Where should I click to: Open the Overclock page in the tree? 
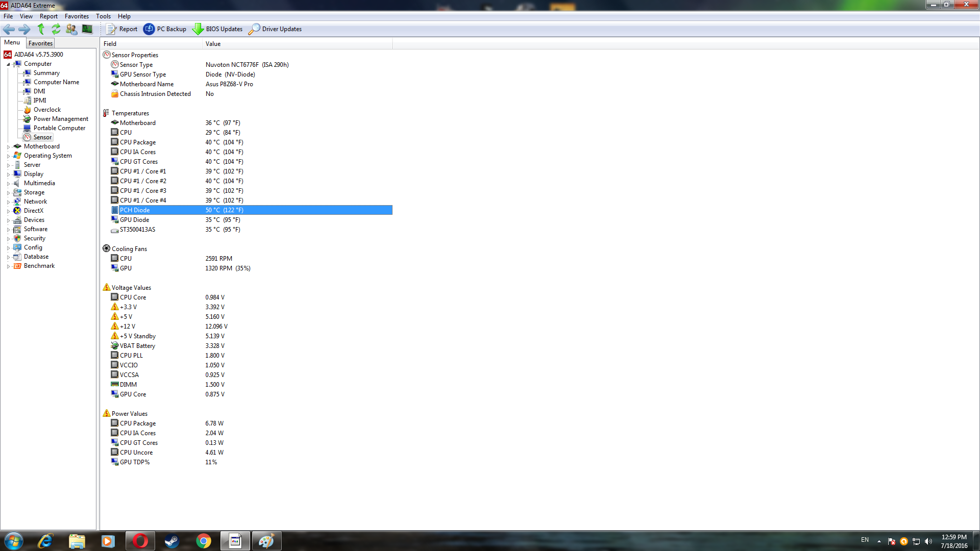(47, 110)
